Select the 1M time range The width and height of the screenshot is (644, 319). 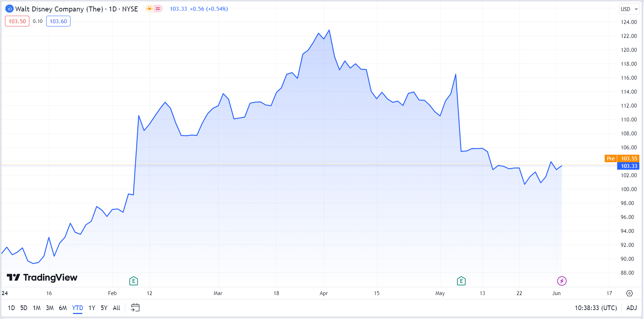pos(36,308)
